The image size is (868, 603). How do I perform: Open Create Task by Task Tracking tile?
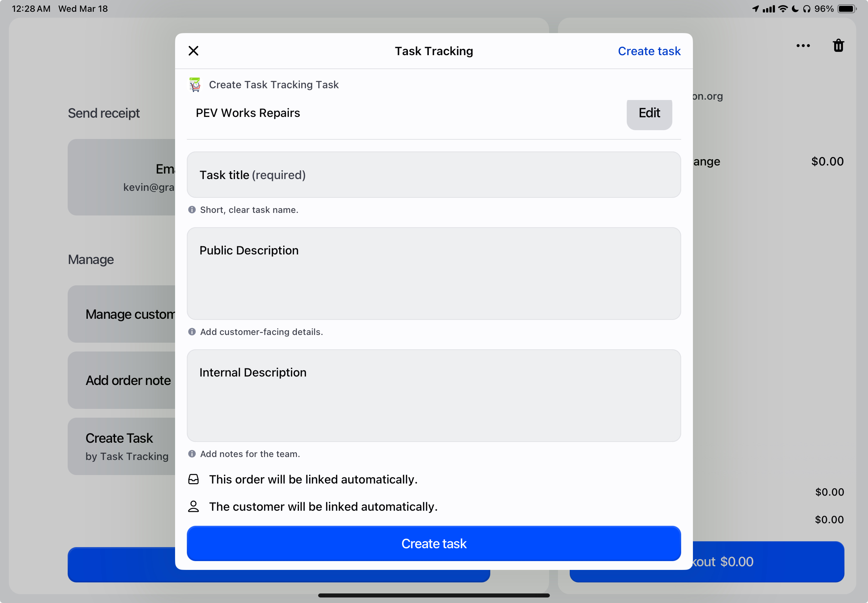tap(121, 446)
